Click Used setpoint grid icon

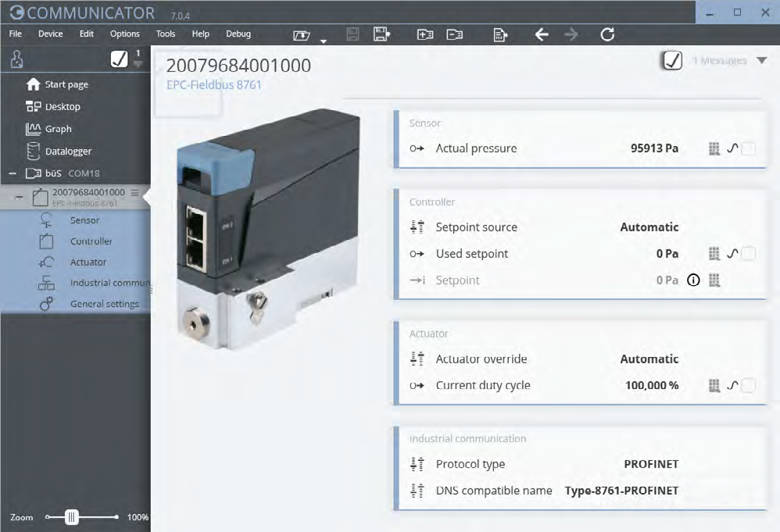click(714, 254)
